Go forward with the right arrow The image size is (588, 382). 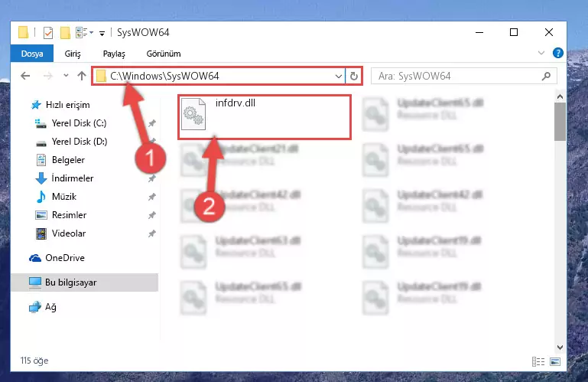[x=47, y=77]
